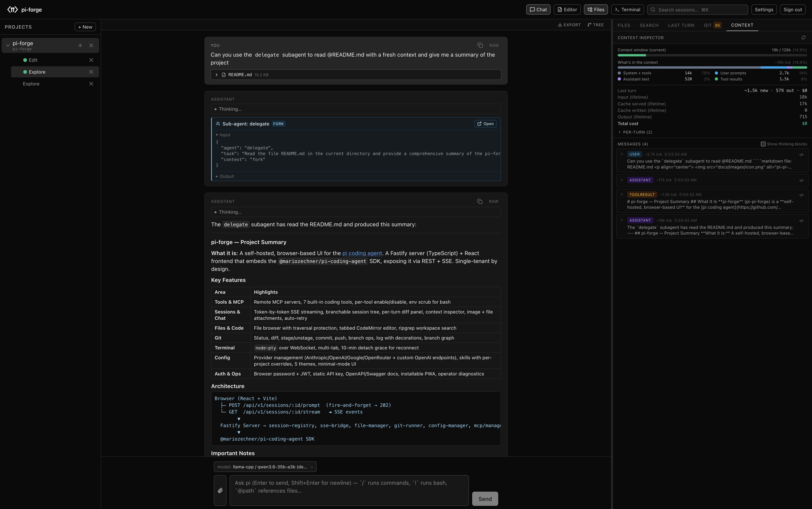The width and height of the screenshot is (812, 509).
Task: Create a new project with + New
Action: [x=85, y=27]
